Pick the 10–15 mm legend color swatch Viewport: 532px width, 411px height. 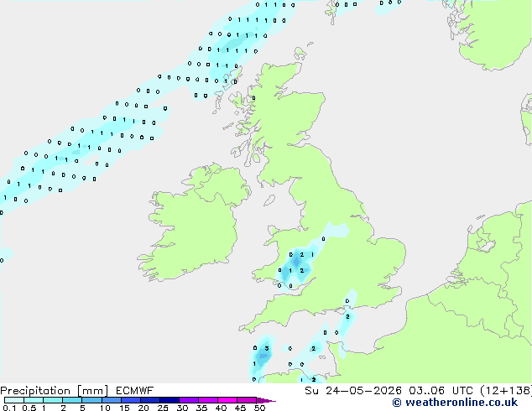point(111,400)
